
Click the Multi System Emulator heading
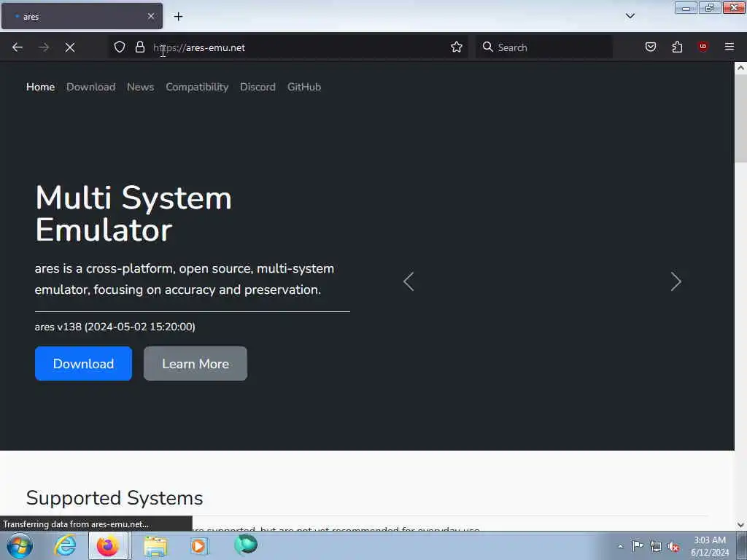point(133,214)
